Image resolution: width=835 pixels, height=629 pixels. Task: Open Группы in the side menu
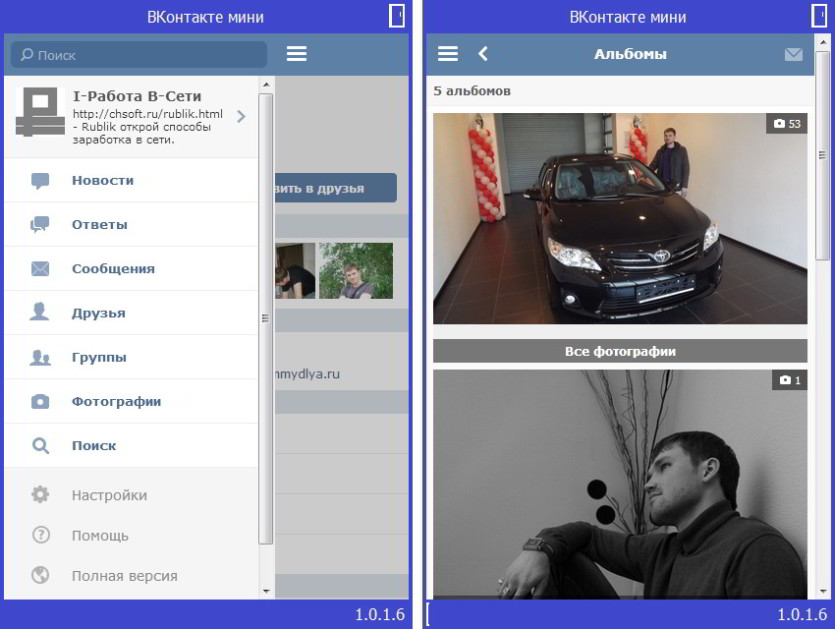click(x=131, y=357)
